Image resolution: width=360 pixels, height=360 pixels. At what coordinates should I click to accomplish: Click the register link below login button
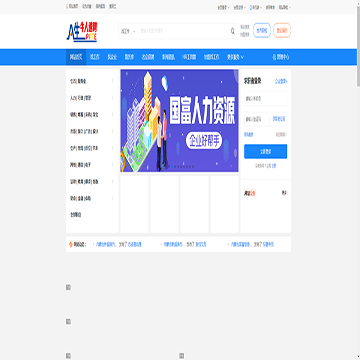point(274,166)
